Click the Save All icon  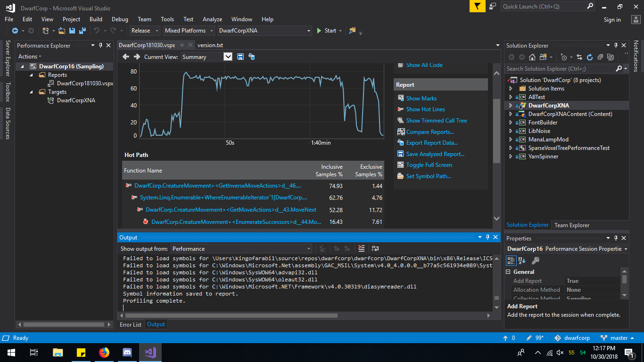coord(82,31)
